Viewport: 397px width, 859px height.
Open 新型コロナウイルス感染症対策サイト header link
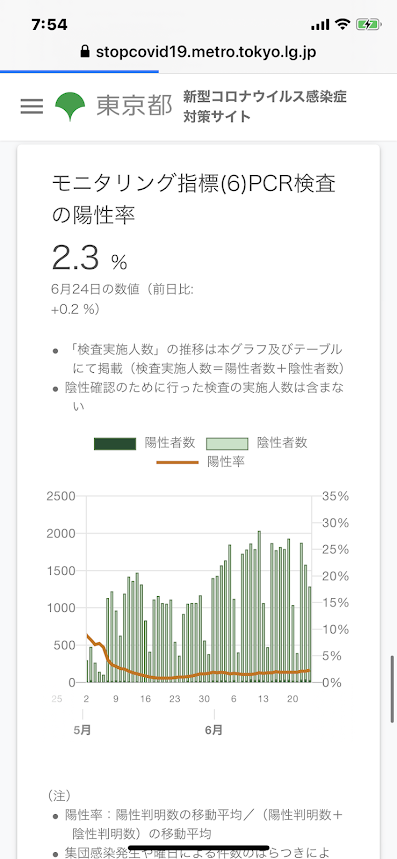pos(265,106)
